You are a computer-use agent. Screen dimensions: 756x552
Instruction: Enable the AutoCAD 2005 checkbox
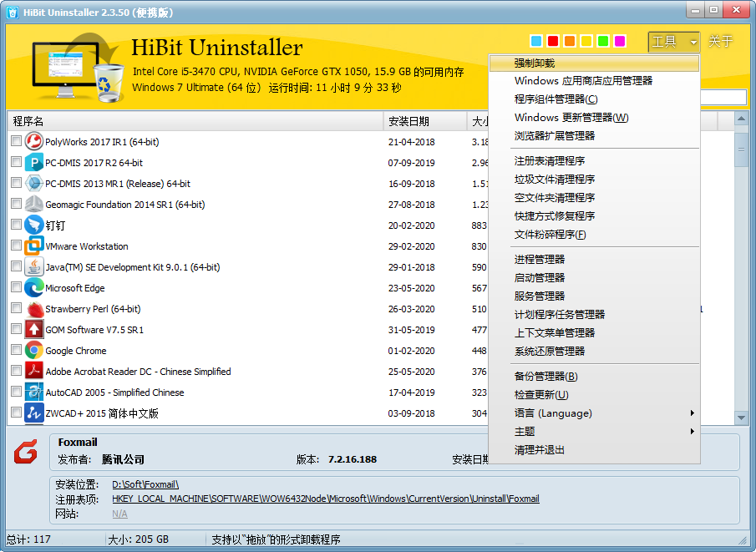(17, 392)
